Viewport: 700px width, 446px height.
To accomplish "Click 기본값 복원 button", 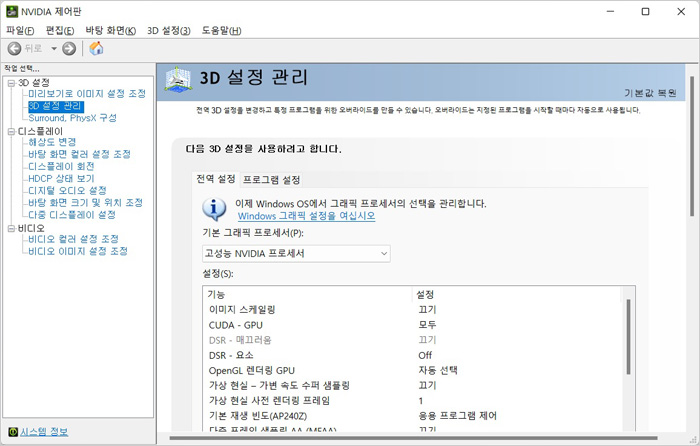I will 650,93.
